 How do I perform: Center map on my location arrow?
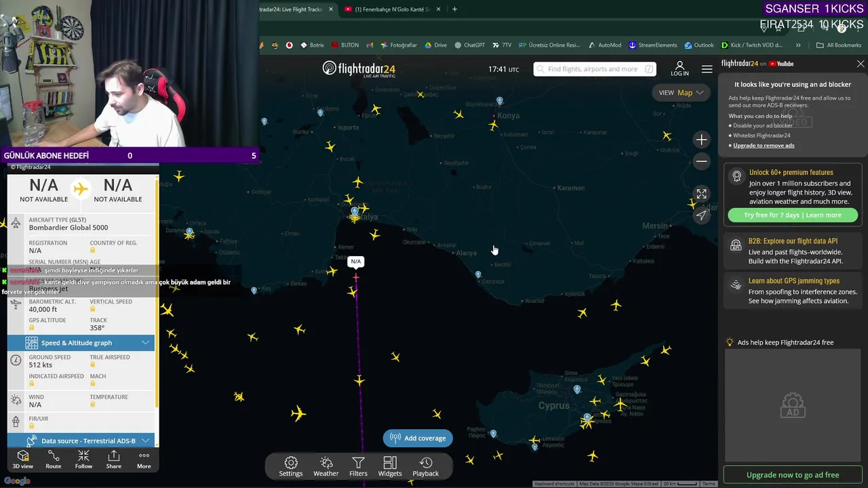701,216
